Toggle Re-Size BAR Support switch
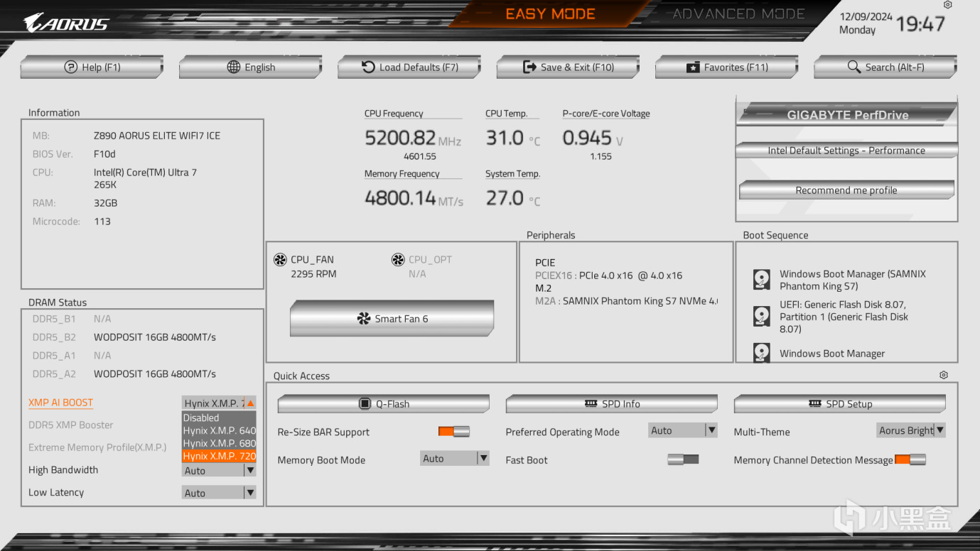 click(x=454, y=431)
